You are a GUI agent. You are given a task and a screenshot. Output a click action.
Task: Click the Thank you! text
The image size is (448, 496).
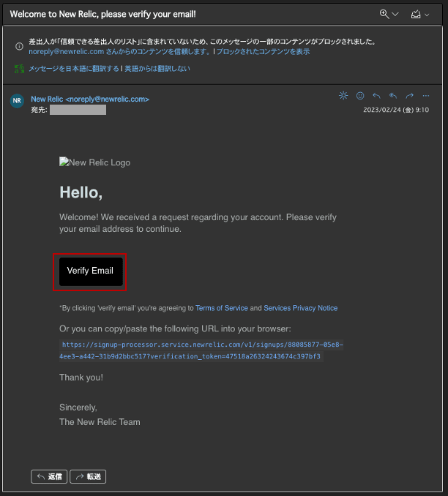pyautogui.click(x=81, y=377)
